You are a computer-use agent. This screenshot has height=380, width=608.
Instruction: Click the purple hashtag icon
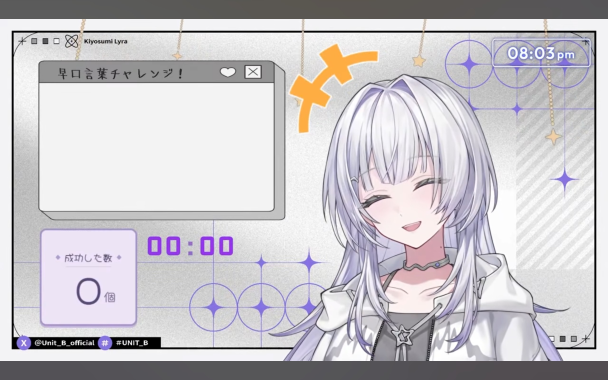(105, 343)
